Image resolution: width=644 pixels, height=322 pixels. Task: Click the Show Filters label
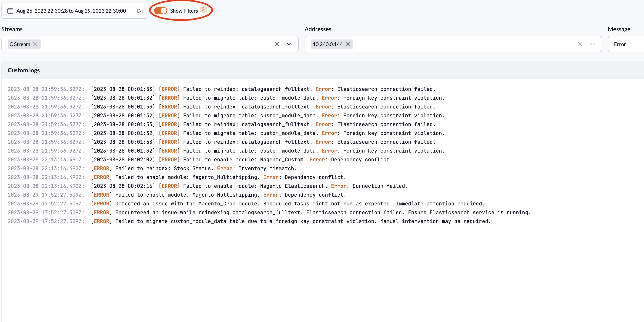(184, 11)
